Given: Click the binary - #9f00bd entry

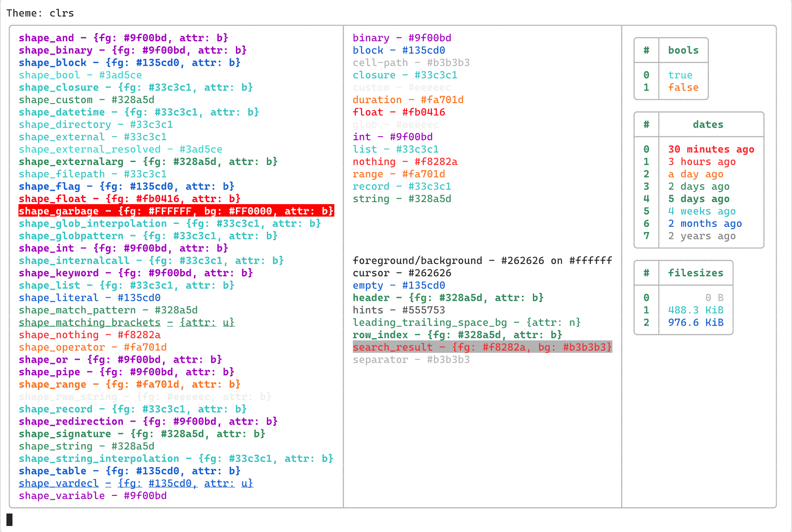Looking at the screenshot, I should tap(402, 38).
